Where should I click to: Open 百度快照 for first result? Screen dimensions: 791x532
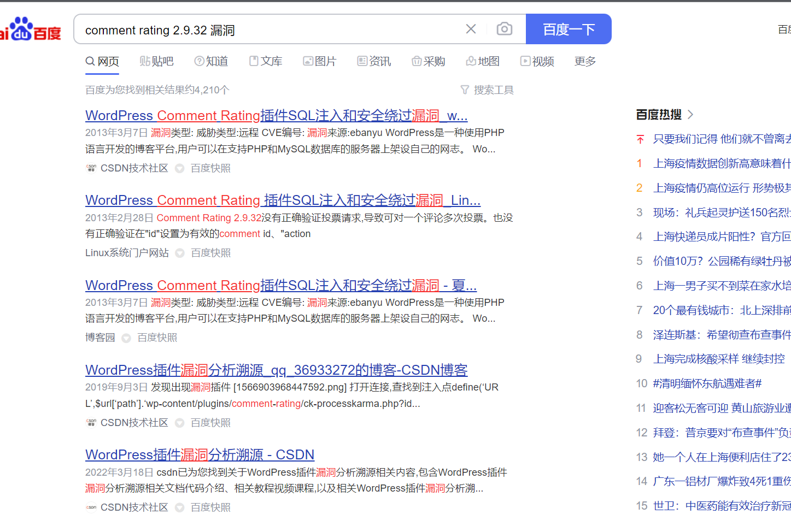(210, 168)
